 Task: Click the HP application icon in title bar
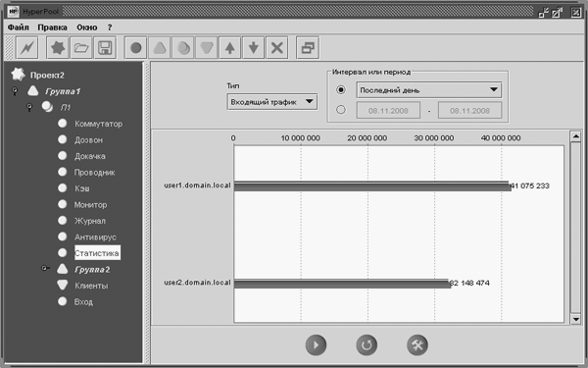point(13,12)
